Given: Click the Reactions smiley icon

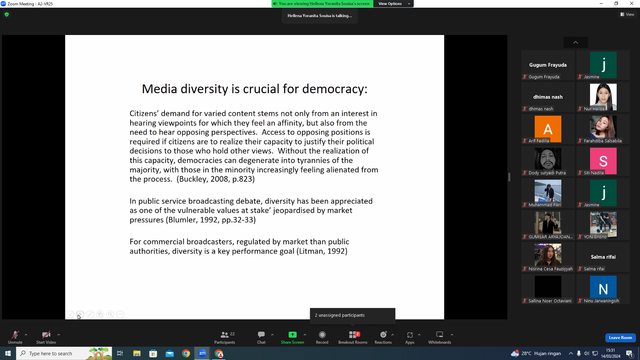Looking at the screenshot, I should pos(383,335).
